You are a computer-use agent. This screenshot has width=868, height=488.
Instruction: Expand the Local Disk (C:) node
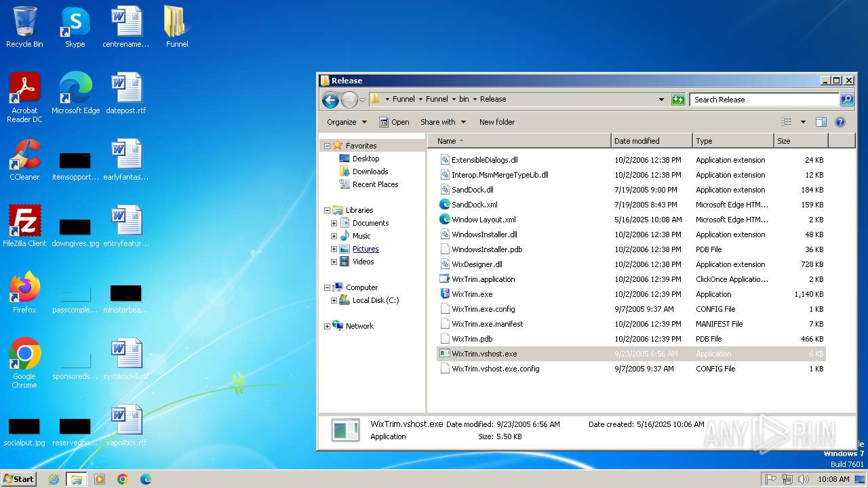tap(334, 300)
